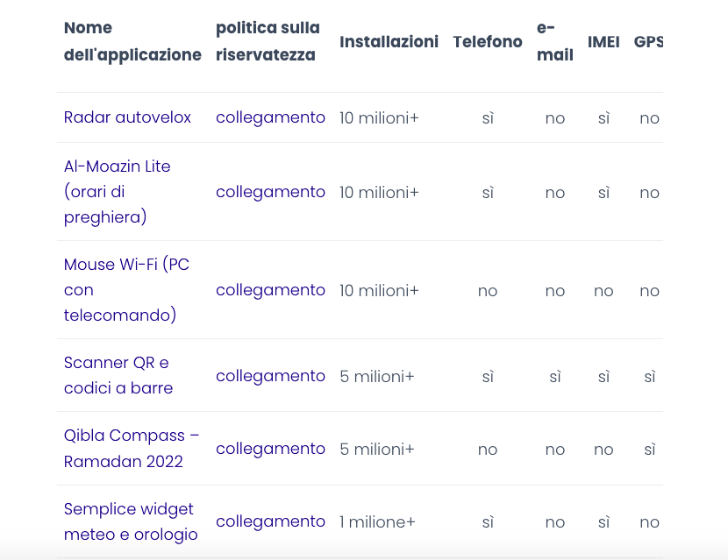This screenshot has height=560, width=728.
Task: Select the Telefono column header
Action: (x=488, y=41)
